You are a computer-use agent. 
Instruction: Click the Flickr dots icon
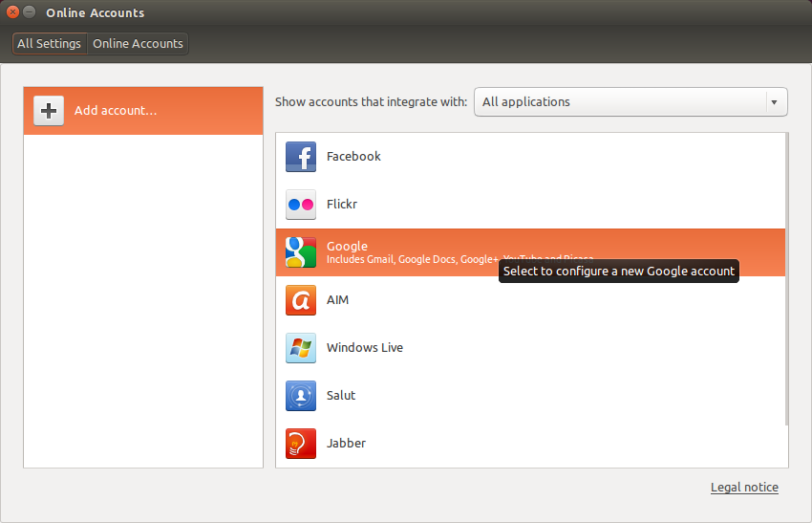click(x=300, y=205)
